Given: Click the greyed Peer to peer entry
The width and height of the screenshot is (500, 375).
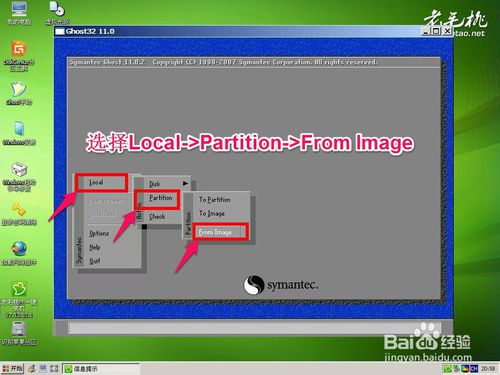Looking at the screenshot, I should [x=106, y=201].
